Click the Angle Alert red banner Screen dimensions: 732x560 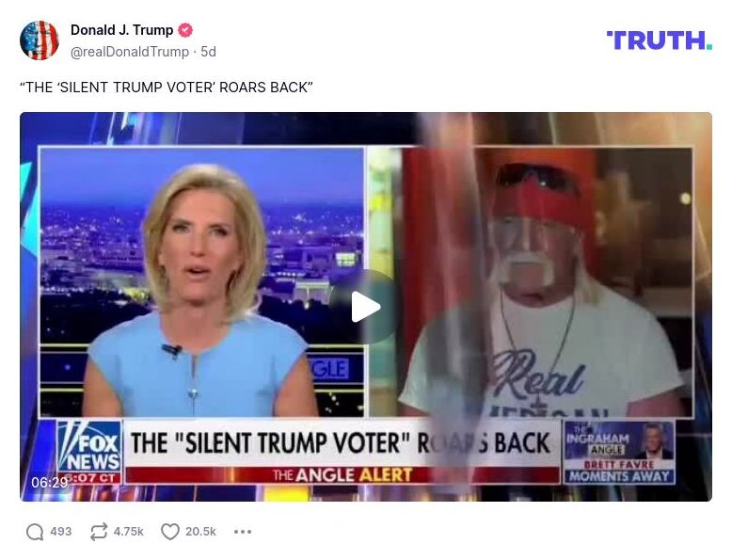pos(342,475)
